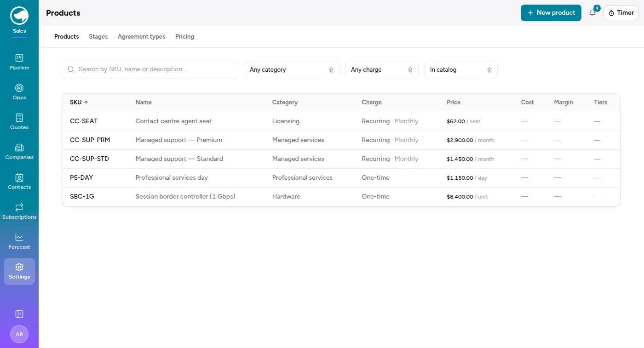The width and height of the screenshot is (644, 348).
Task: Open the Any category dropdown
Action: tap(292, 70)
